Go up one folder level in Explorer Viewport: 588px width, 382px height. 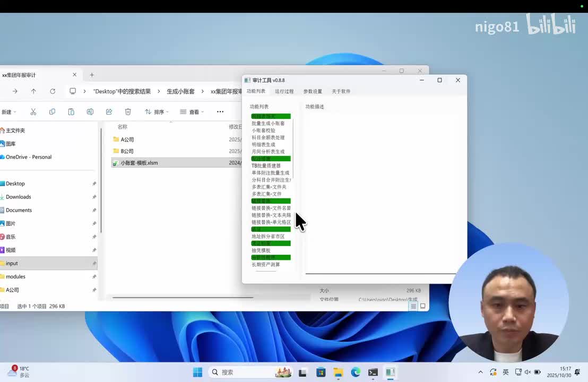point(33,91)
